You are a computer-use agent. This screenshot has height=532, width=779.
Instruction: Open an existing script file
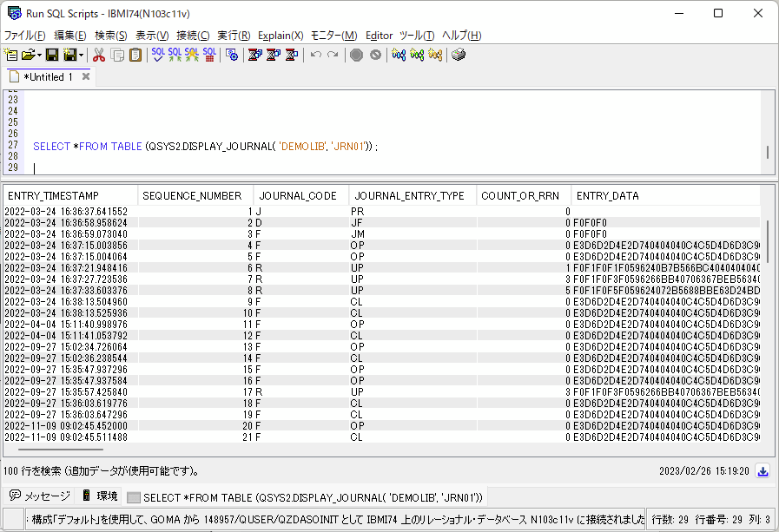coord(29,55)
